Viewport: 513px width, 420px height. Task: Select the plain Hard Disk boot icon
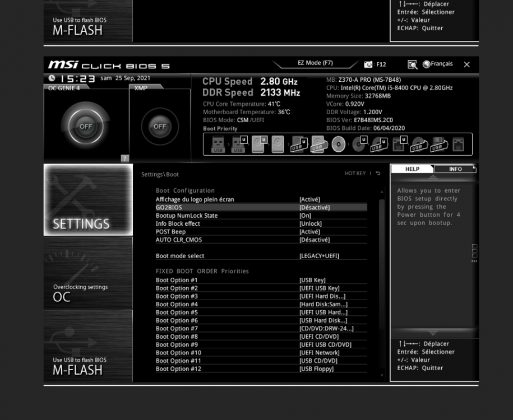click(x=278, y=144)
